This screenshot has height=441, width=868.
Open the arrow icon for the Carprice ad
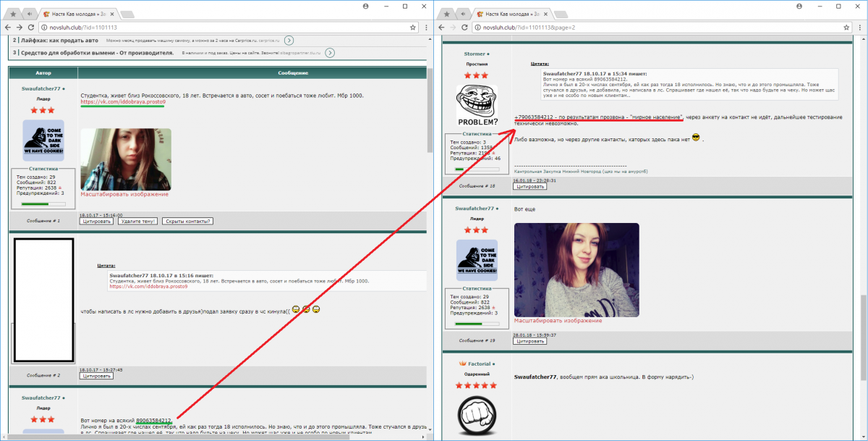(x=289, y=41)
